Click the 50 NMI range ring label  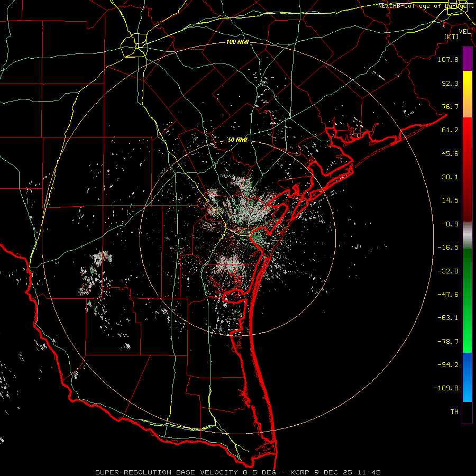pos(237,140)
